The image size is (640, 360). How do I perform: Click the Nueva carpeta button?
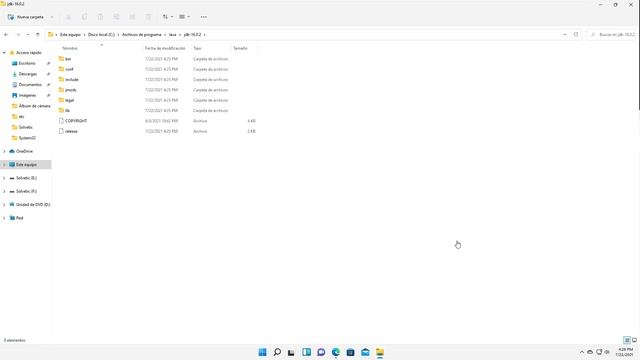(26, 17)
